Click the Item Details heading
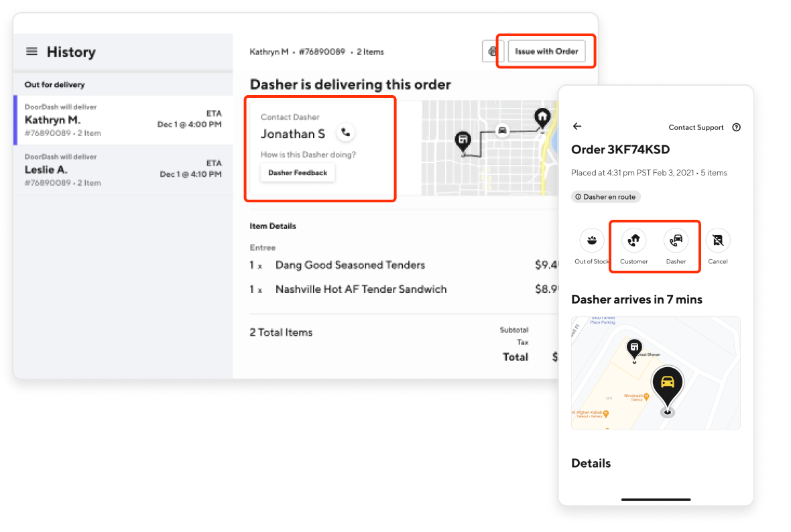 click(x=272, y=226)
